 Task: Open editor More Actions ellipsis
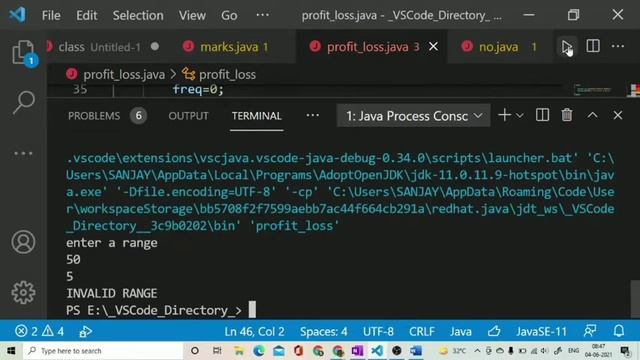618,46
